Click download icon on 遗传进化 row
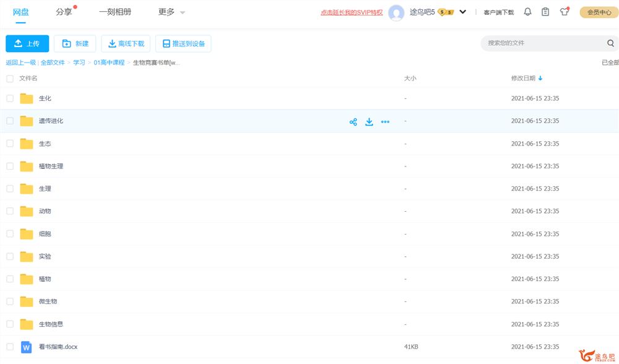The image size is (619, 364). coord(369,122)
